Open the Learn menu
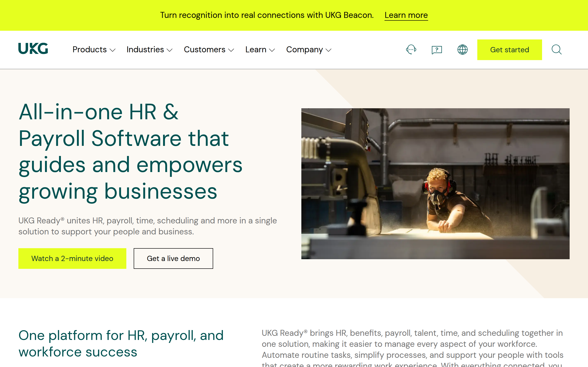Screen dimensions: 588x367 point(256,50)
